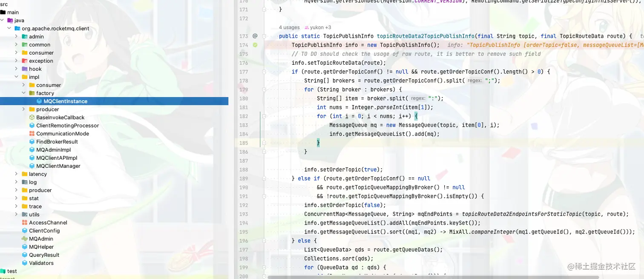Open the 4 usages inlay link
The image size is (644, 279).
289,27
